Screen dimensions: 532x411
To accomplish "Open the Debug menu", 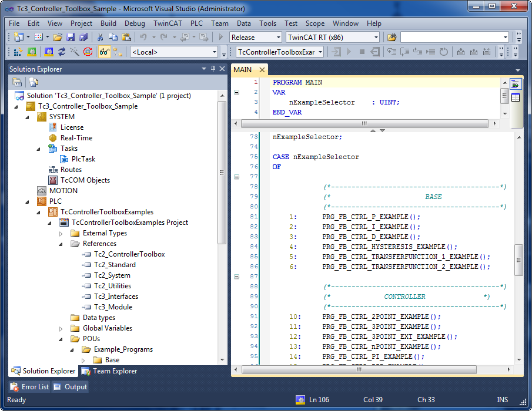I will (x=135, y=23).
